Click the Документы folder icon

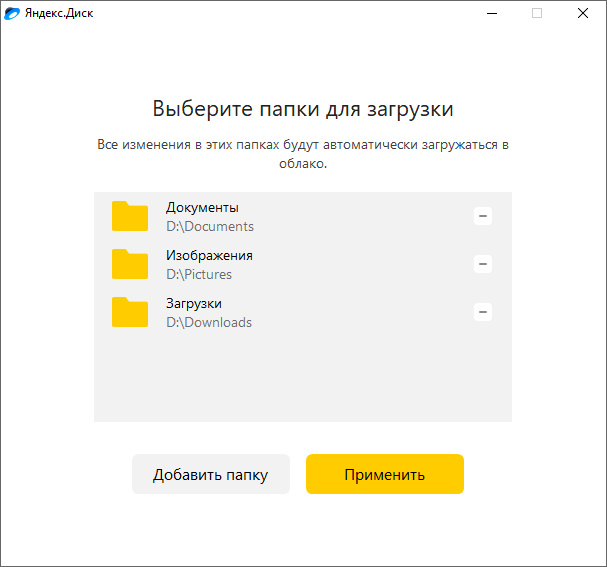(129, 216)
